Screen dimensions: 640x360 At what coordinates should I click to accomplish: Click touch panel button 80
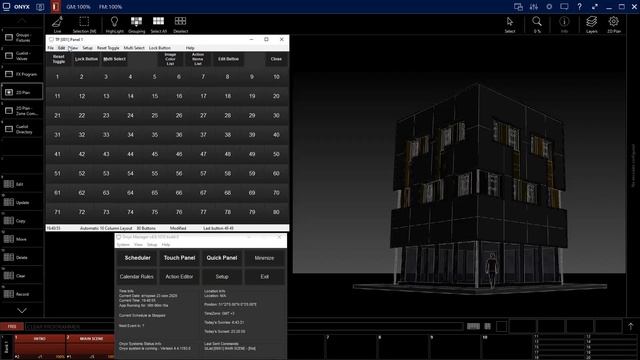[276, 212]
